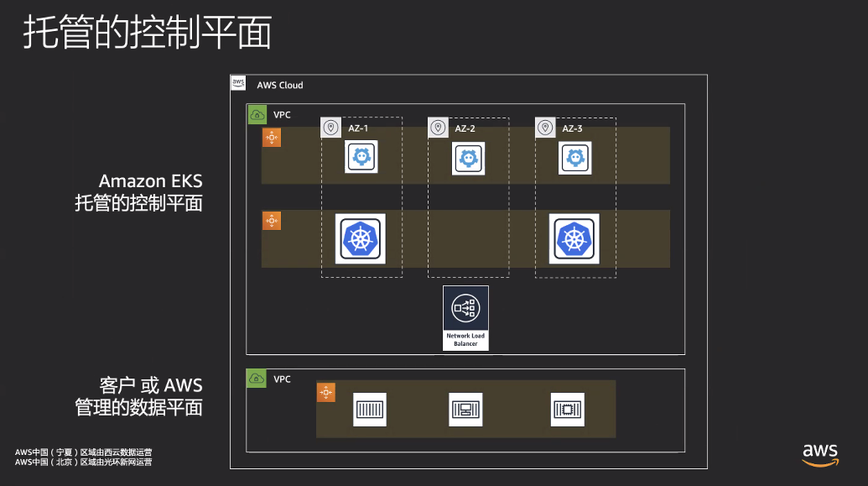This screenshot has width=868, height=486.
Task: Click the AZ-1 location pin icon
Action: (331, 128)
